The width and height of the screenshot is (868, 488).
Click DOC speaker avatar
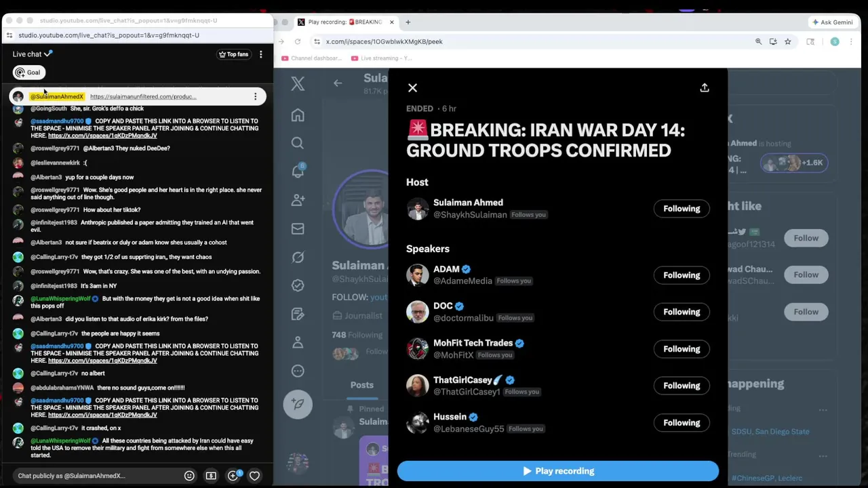pyautogui.click(x=418, y=312)
